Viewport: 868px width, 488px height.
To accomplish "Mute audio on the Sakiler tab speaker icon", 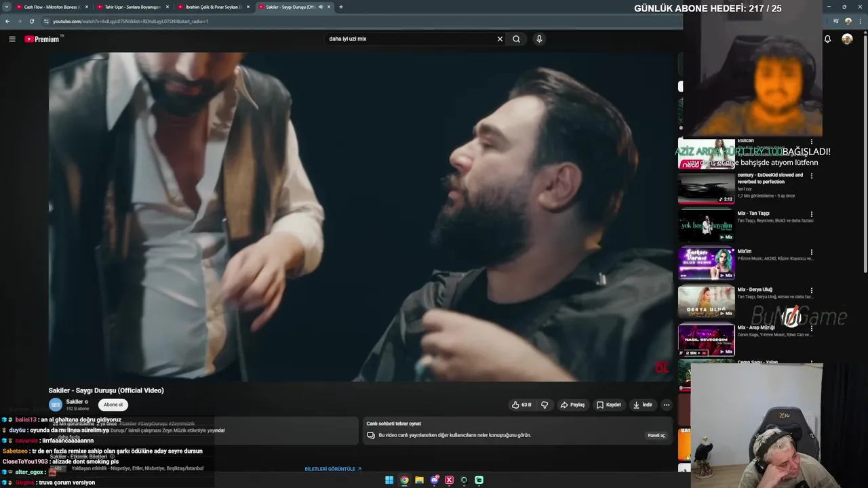I will (x=321, y=7).
